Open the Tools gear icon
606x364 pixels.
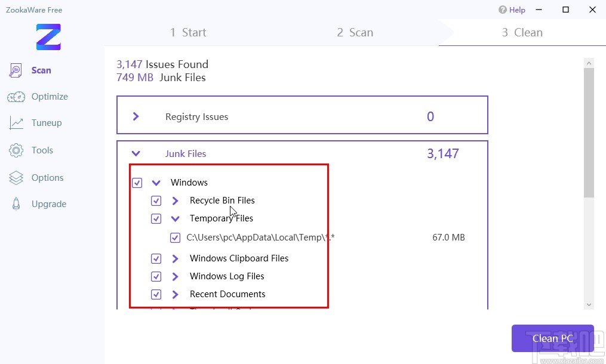tap(16, 150)
